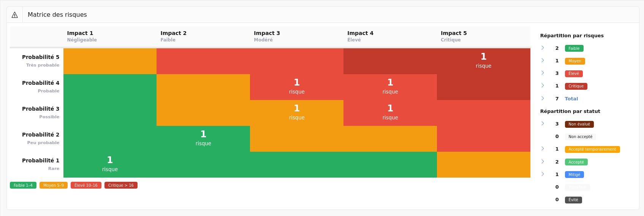Expand the Critique risk row chevron
The image size is (644, 216).
[543, 86]
